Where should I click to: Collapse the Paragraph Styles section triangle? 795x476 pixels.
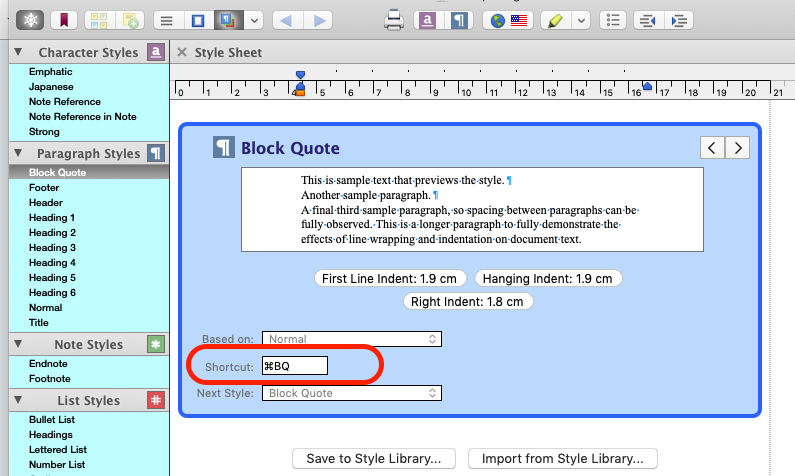pyautogui.click(x=19, y=153)
